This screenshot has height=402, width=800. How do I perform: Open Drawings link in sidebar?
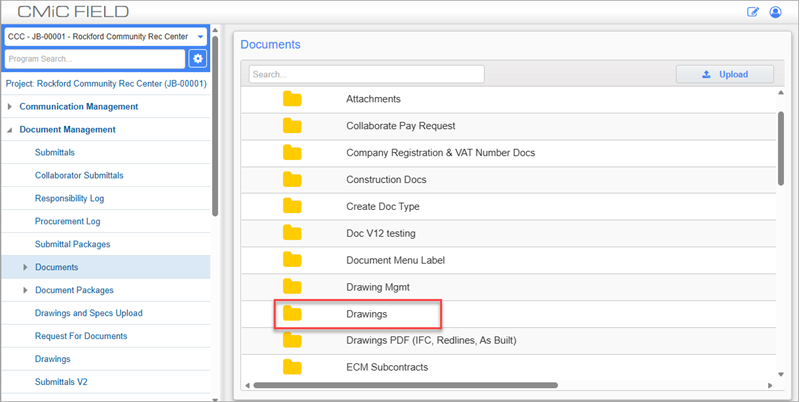pyautogui.click(x=53, y=359)
